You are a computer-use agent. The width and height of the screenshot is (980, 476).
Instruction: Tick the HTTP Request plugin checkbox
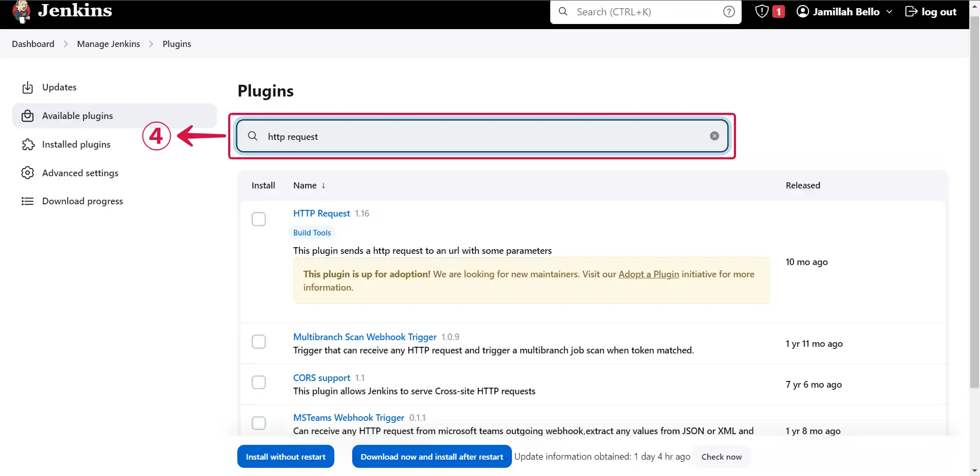pos(259,219)
